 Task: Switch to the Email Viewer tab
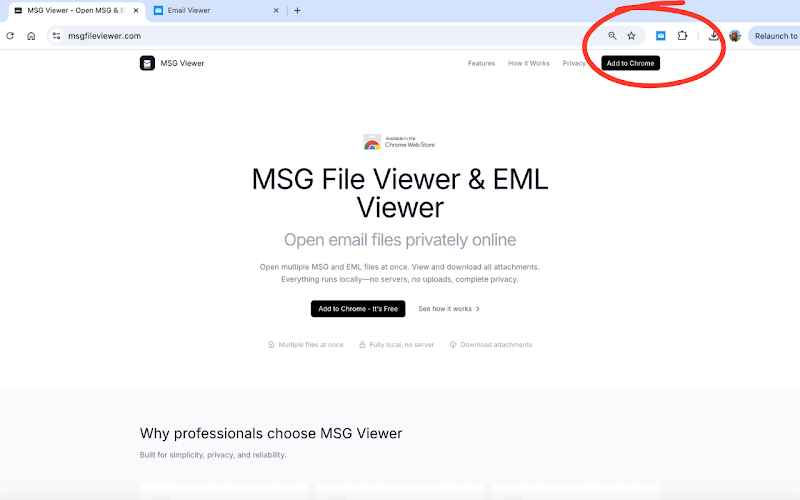(x=216, y=10)
